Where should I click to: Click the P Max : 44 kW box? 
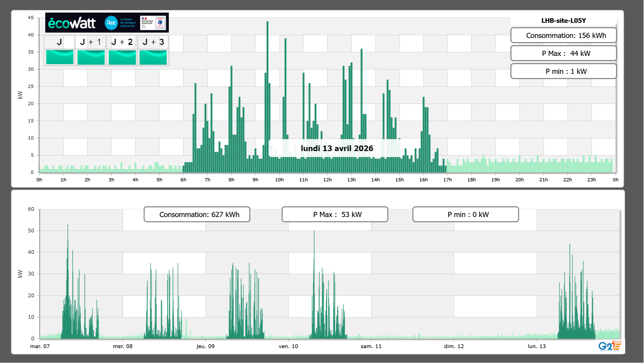pyautogui.click(x=563, y=53)
